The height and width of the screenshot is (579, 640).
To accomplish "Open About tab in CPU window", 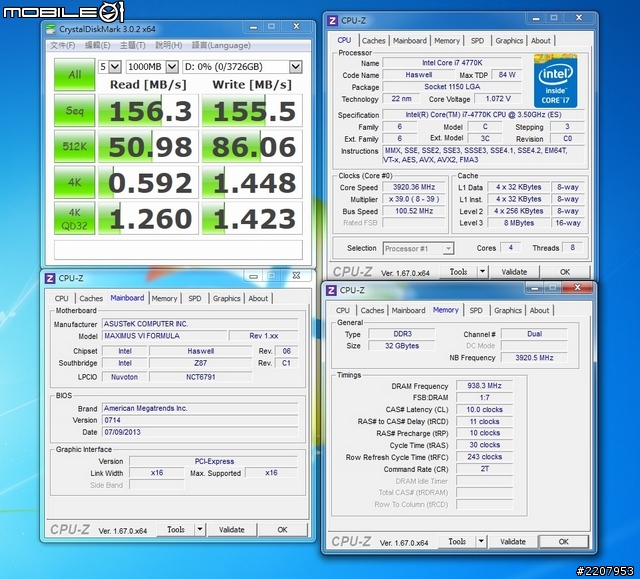I will coord(541,41).
